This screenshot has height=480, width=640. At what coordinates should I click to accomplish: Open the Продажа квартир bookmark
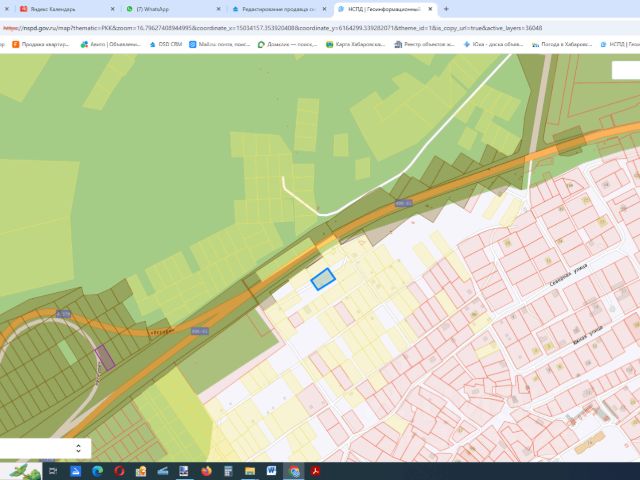coord(41,44)
